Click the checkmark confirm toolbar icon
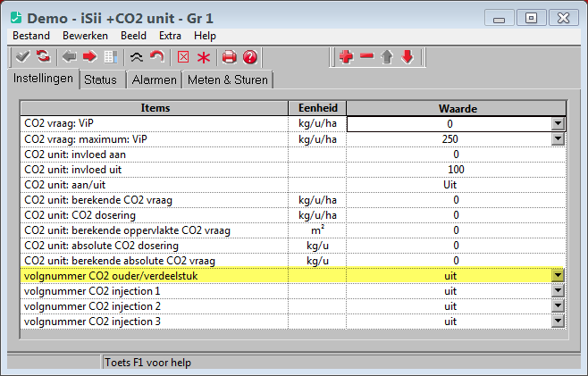This screenshot has height=376, width=588. click(22, 57)
